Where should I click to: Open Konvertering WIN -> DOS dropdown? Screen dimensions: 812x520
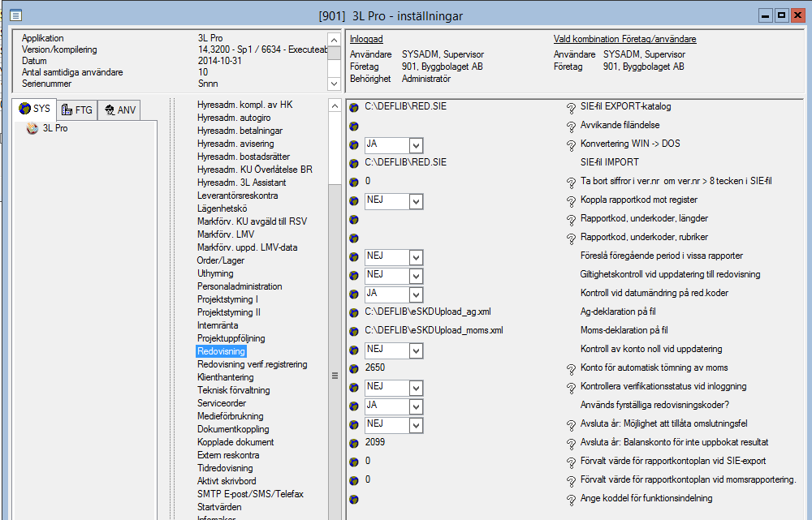[x=416, y=145]
